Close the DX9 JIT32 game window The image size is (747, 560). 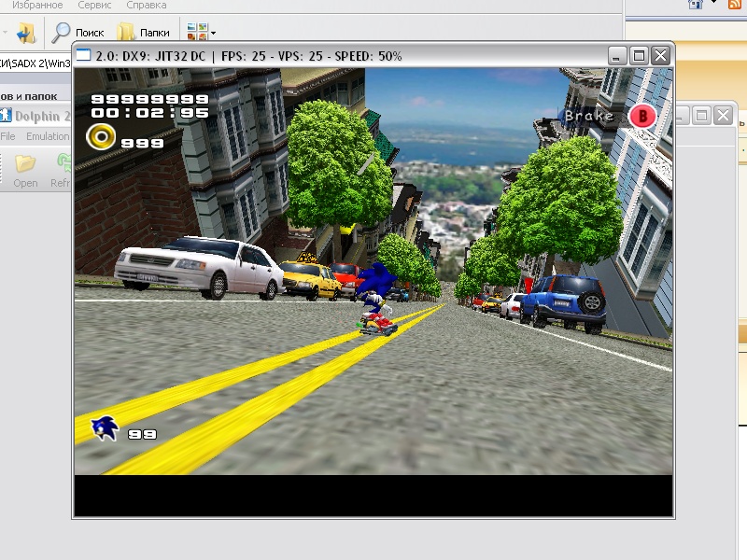click(x=661, y=56)
